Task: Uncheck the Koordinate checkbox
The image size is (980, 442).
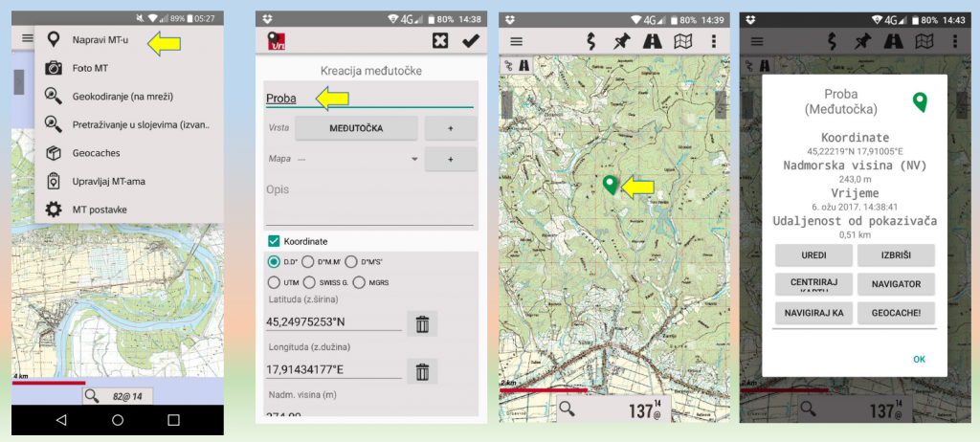Action: pyautogui.click(x=275, y=241)
